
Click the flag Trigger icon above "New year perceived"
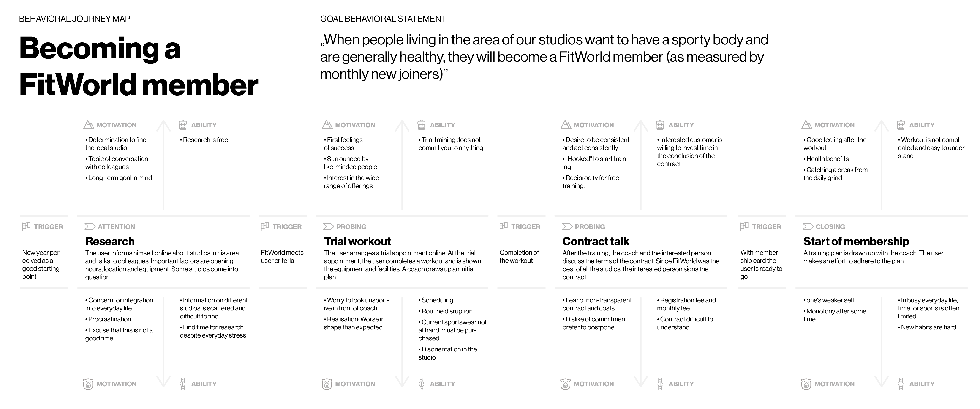[26, 227]
